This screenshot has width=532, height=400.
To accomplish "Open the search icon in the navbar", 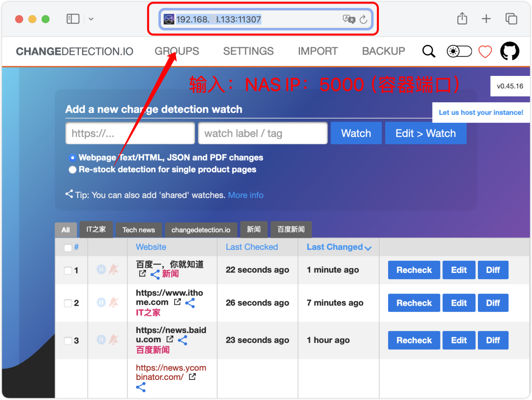I will click(429, 51).
